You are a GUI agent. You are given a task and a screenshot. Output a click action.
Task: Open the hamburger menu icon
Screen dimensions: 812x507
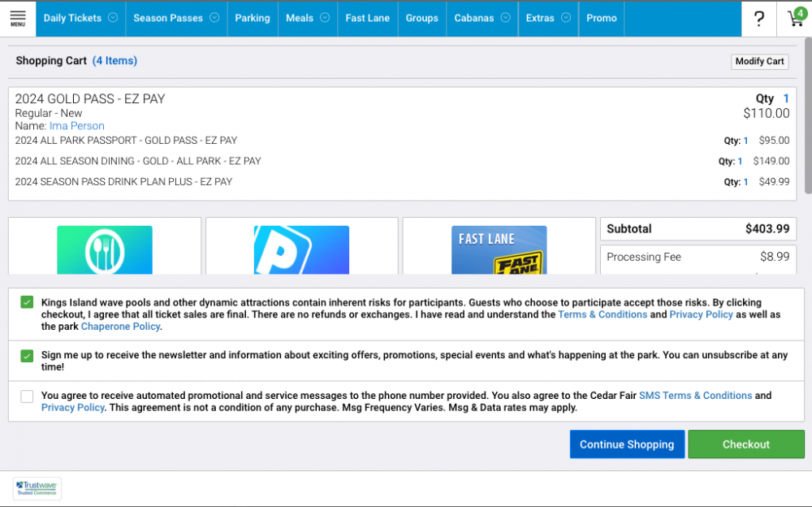[x=17, y=18]
